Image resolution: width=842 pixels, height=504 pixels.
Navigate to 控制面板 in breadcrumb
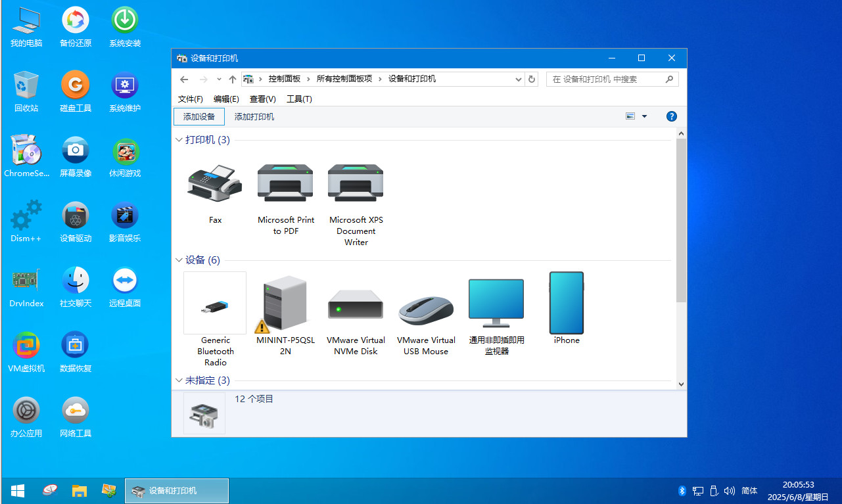point(285,79)
